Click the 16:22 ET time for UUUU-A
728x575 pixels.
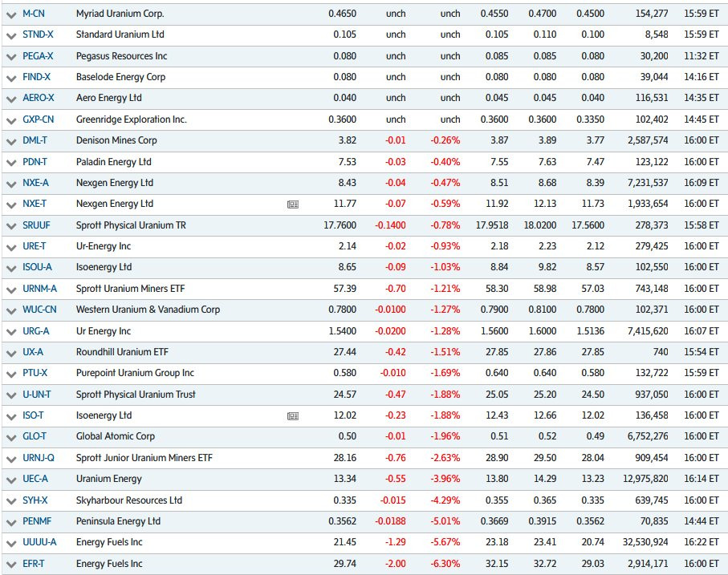pos(701,542)
